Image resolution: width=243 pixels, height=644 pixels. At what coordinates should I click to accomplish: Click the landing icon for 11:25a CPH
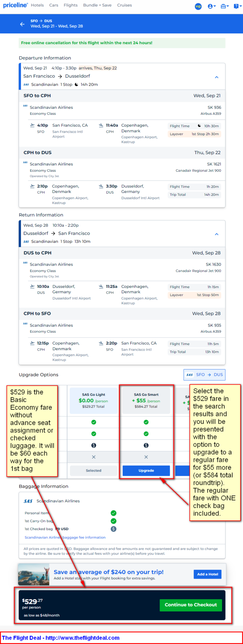(101, 287)
